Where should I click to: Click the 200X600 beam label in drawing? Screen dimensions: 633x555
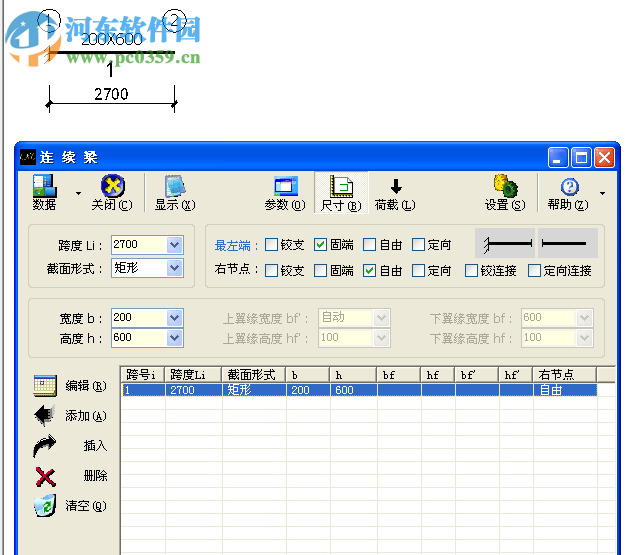click(112, 40)
